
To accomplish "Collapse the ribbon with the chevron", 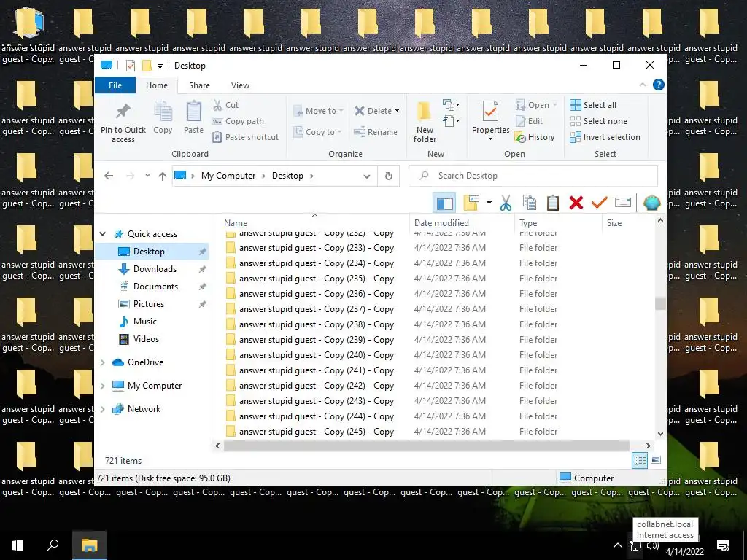I will pos(643,85).
